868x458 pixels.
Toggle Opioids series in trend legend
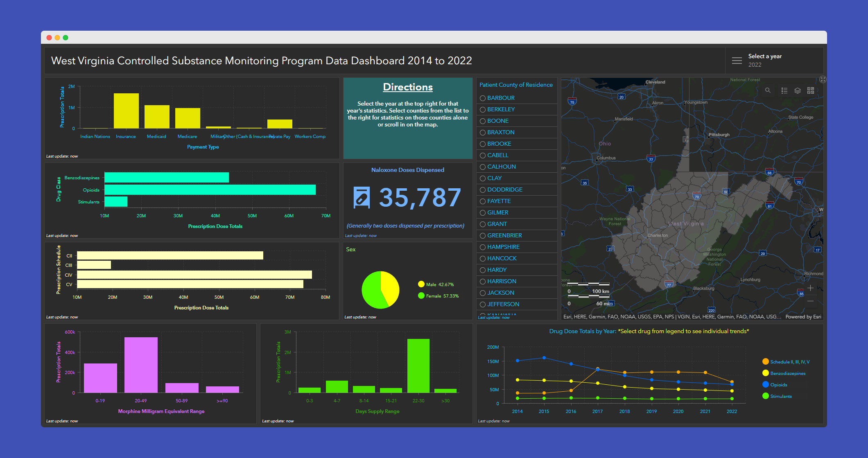tap(778, 385)
